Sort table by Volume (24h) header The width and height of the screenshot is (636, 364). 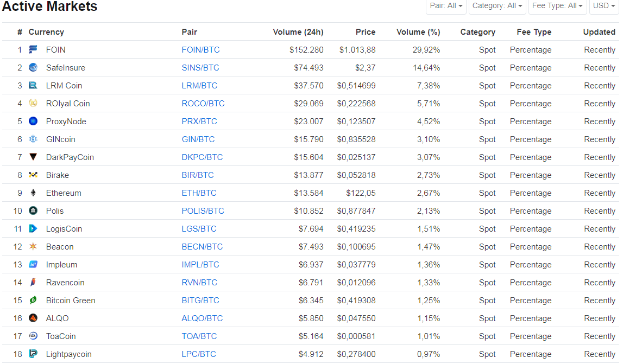click(x=298, y=32)
